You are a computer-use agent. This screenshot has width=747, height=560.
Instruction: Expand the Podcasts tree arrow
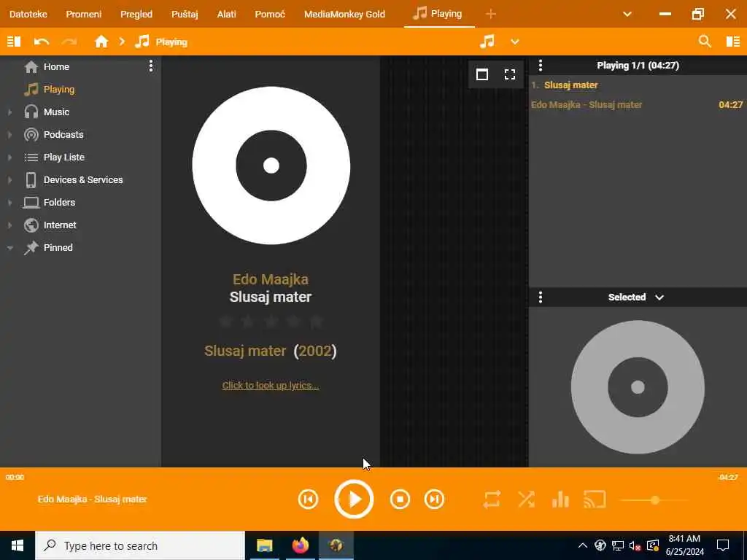point(9,135)
